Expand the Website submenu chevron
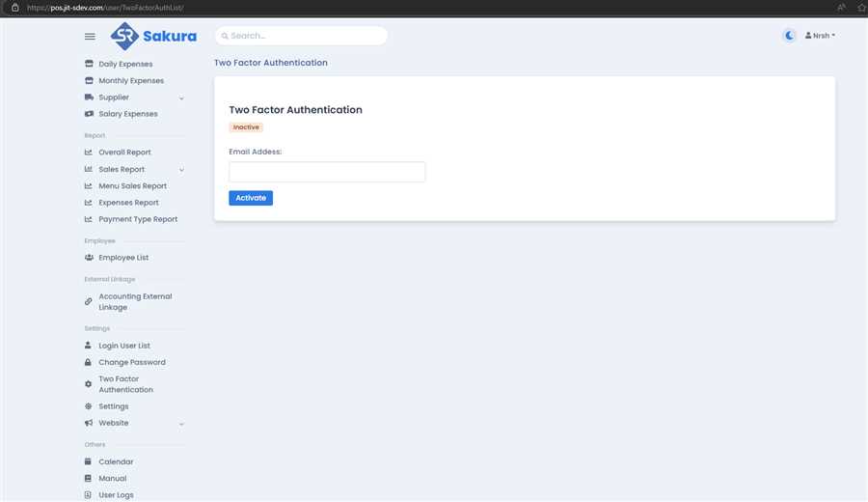Screen dimensions: 868x502 pos(181,424)
